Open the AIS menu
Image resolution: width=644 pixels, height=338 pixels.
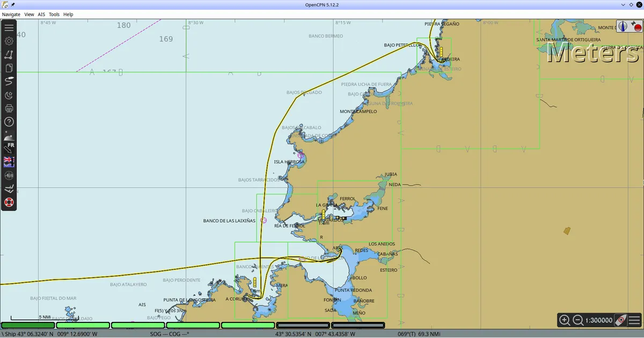(x=41, y=14)
